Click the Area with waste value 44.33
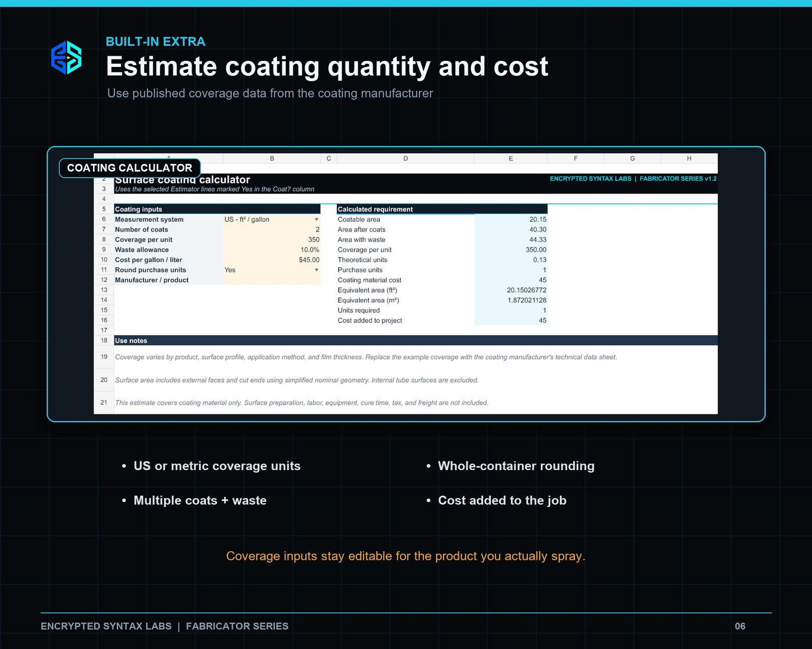 (x=511, y=240)
